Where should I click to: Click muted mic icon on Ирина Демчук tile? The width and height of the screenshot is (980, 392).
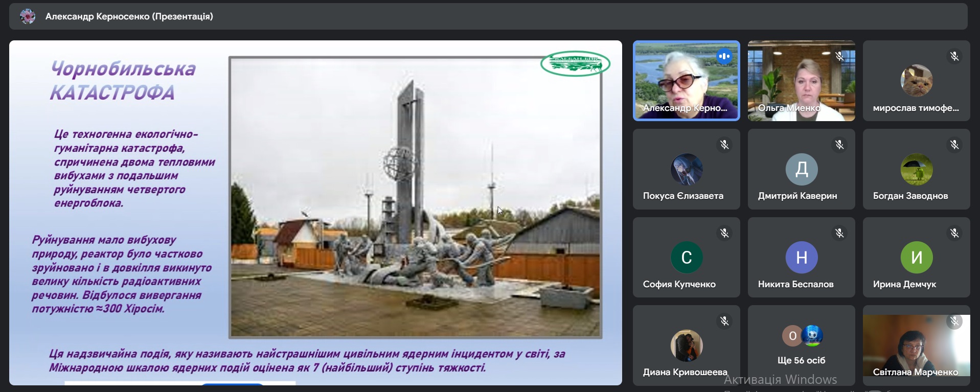click(954, 233)
